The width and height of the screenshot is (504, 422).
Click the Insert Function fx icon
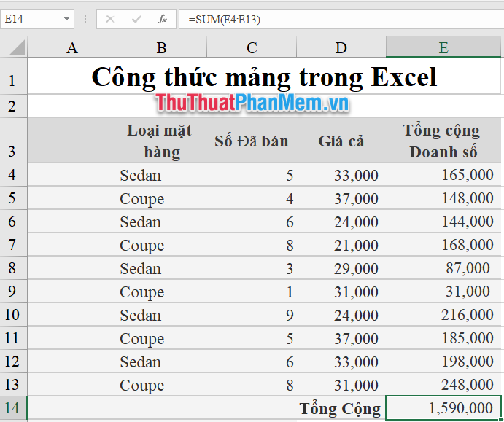tap(163, 19)
